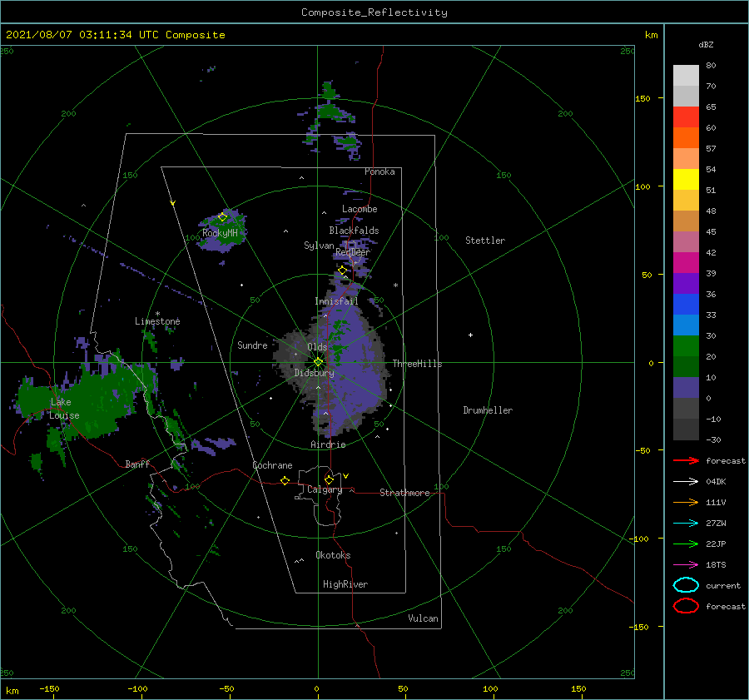Click the RedDeer city label
Viewport: 749px width, 700px height.
[353, 252]
